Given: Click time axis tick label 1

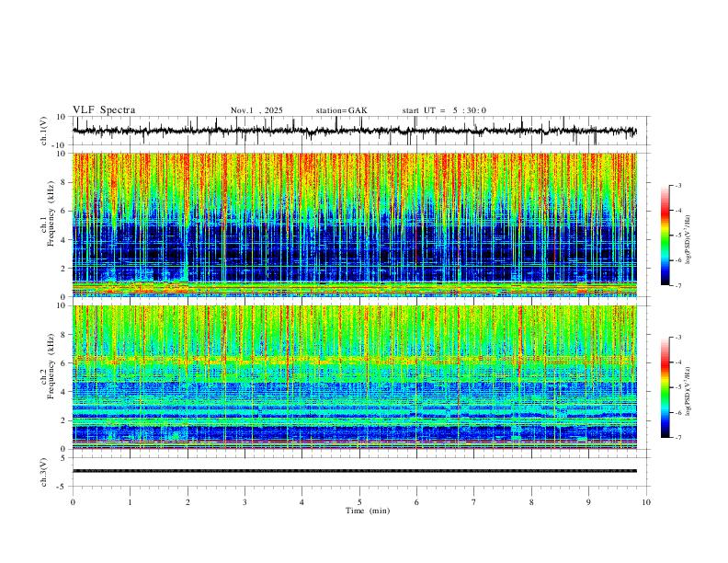Looking at the screenshot, I should coord(130,502).
